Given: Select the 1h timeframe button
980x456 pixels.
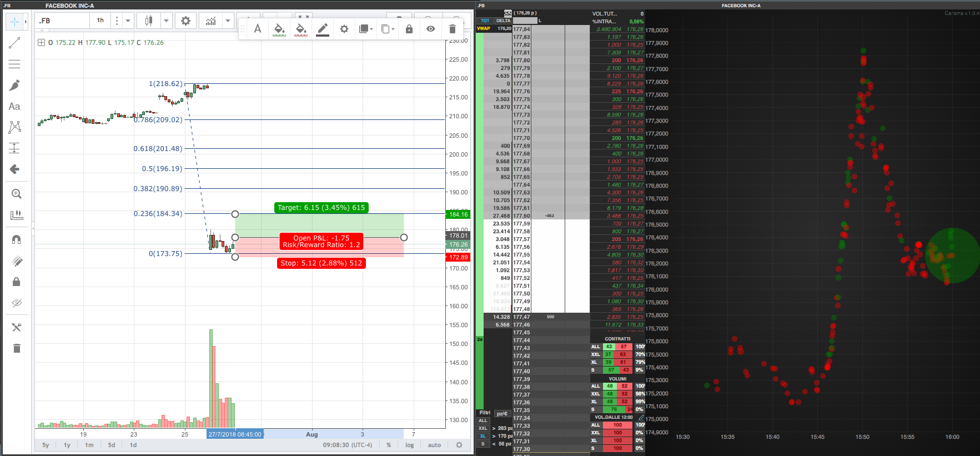Looking at the screenshot, I should pos(100,21).
